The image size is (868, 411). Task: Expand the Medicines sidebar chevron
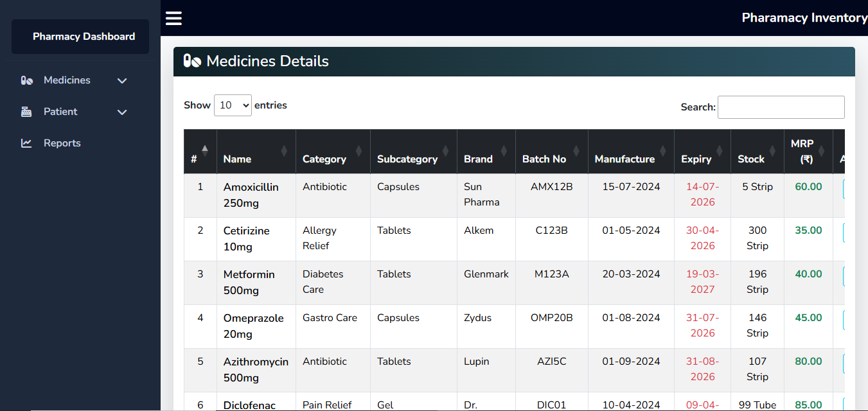(x=122, y=81)
